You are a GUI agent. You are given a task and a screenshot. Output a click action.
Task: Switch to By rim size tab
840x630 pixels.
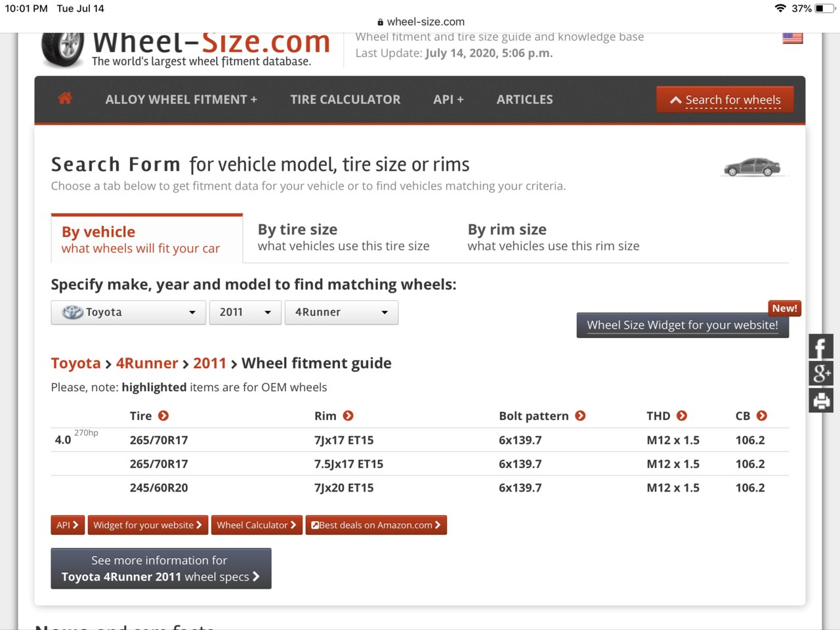[x=553, y=238]
